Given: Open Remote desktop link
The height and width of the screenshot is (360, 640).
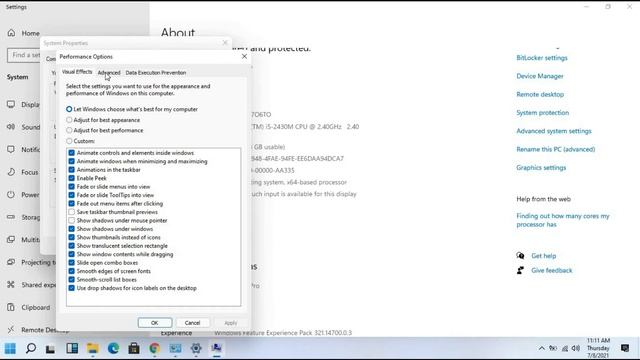Looking at the screenshot, I should point(540,94).
